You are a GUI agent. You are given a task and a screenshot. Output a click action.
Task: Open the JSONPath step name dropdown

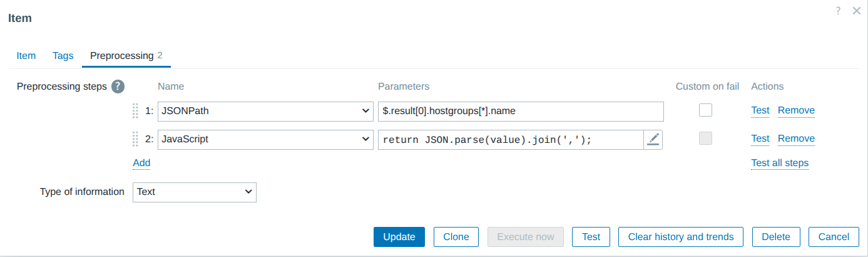point(265,111)
